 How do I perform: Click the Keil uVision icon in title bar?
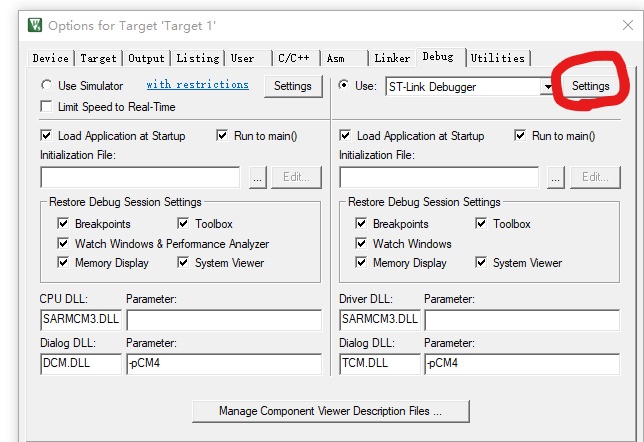(x=35, y=25)
